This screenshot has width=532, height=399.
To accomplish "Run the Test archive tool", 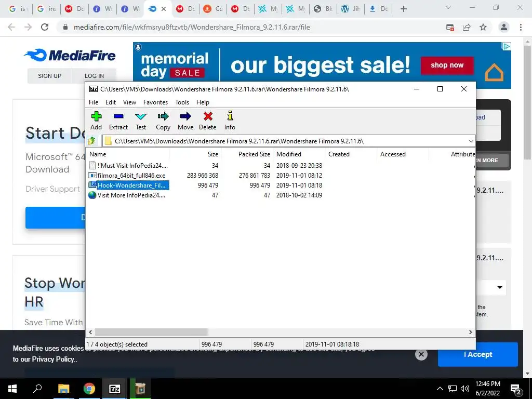I will point(140,121).
